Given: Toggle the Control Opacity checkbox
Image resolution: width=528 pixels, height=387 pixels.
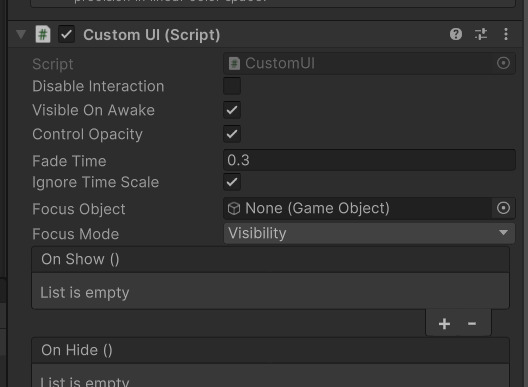Looking at the screenshot, I should [x=232, y=134].
